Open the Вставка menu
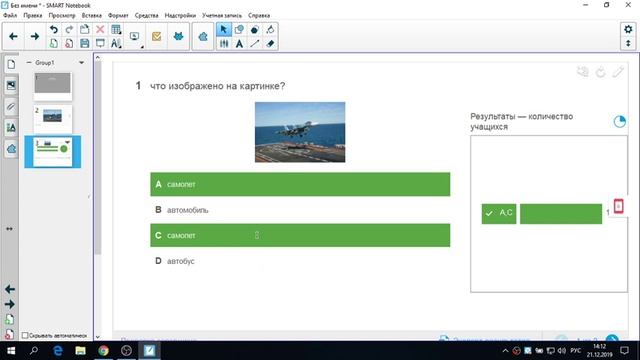This screenshot has width=640, height=360. [91, 16]
